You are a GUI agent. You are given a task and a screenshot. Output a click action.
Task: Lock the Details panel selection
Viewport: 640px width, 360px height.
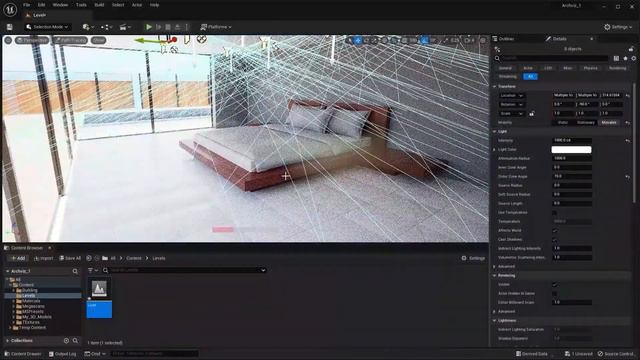(631, 49)
